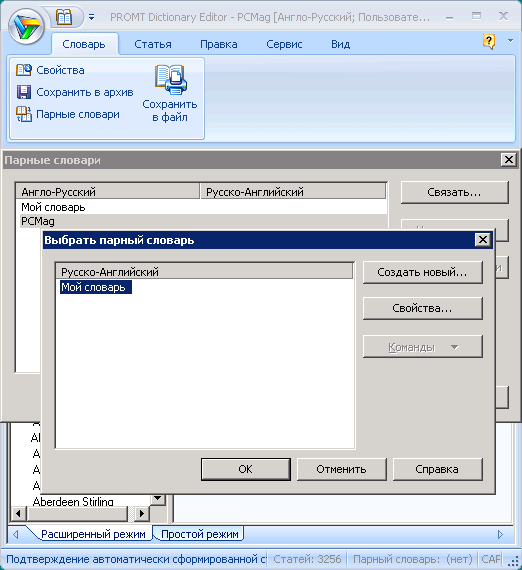This screenshot has height=570, width=522.
Task: Click the horizontal scrollbar left arrow
Action: click(18, 514)
